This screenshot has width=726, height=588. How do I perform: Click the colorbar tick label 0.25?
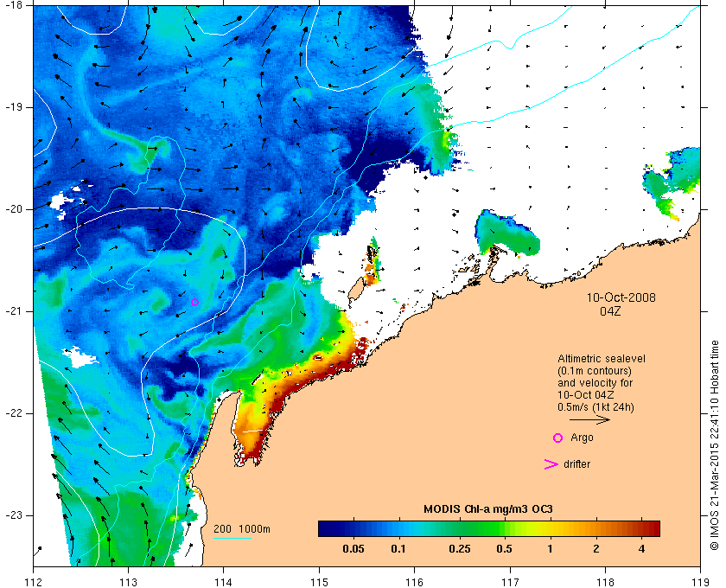click(x=460, y=549)
